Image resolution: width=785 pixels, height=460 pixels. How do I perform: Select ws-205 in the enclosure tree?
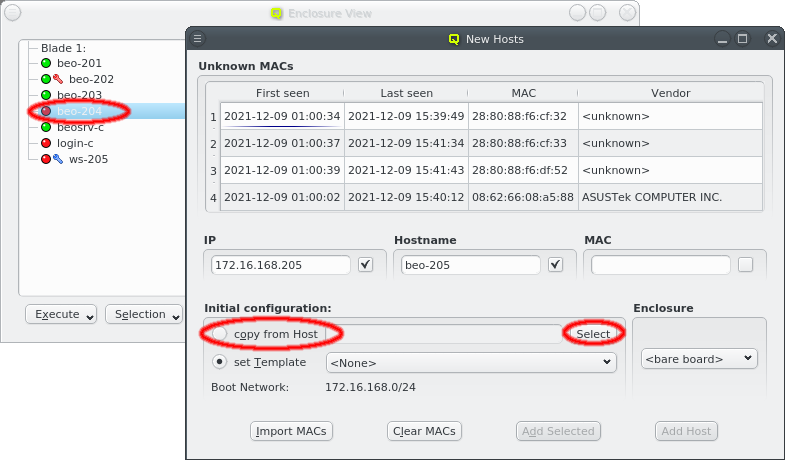[x=88, y=159]
